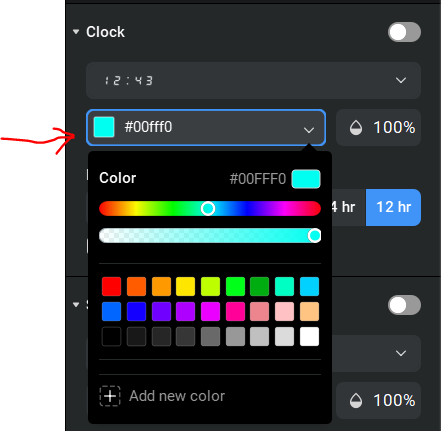Click the cyan swatch in the color field

104,127
